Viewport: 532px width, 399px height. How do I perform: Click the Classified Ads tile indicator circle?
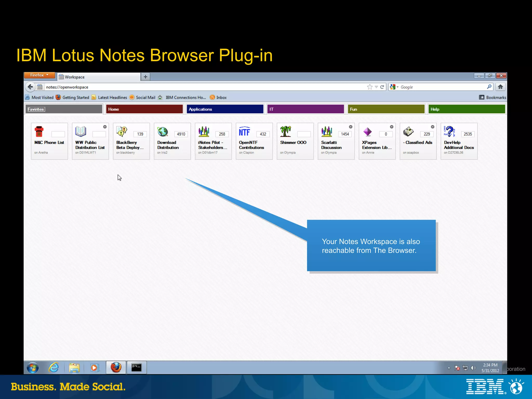433,127
